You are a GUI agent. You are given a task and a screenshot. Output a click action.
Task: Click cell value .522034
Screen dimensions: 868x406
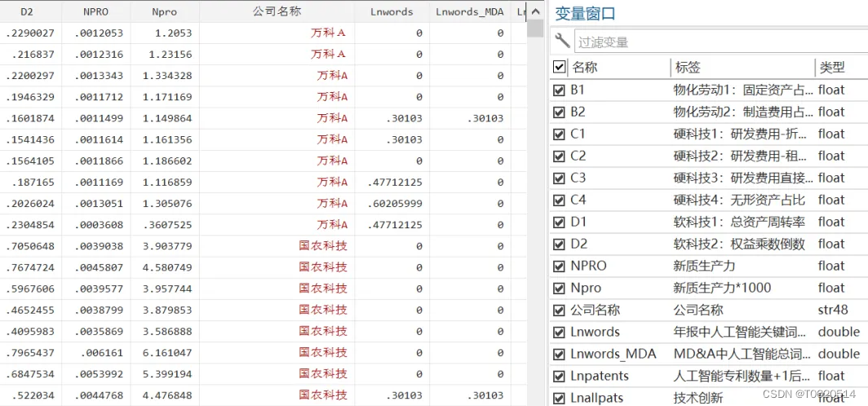[33, 395]
